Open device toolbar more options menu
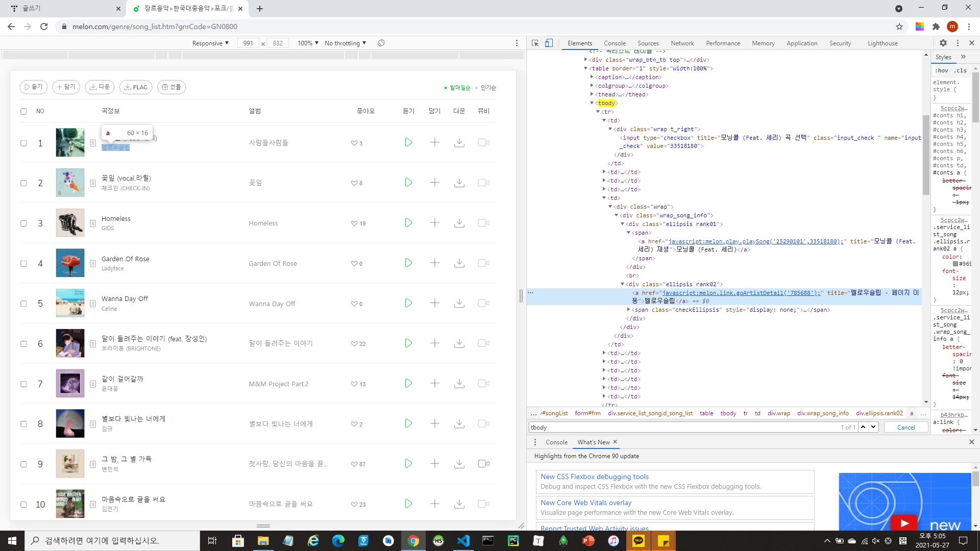This screenshot has width=980, height=551. [x=517, y=43]
